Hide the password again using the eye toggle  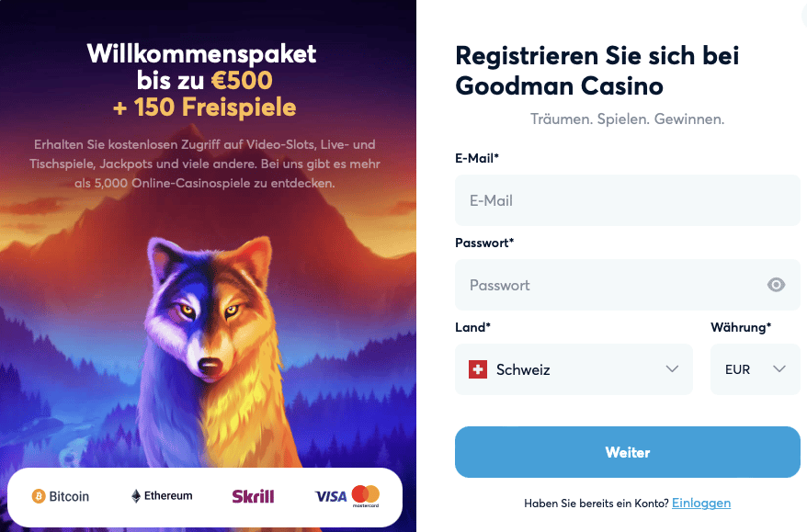coord(777,285)
